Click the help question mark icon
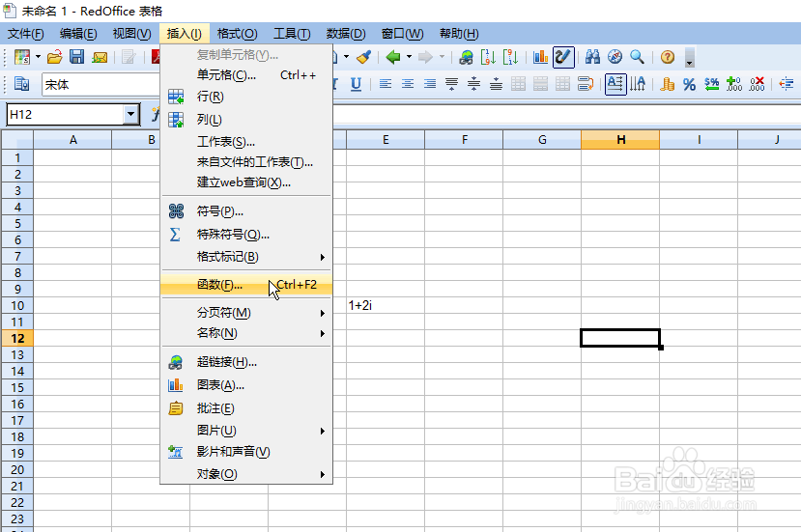 pos(668,57)
